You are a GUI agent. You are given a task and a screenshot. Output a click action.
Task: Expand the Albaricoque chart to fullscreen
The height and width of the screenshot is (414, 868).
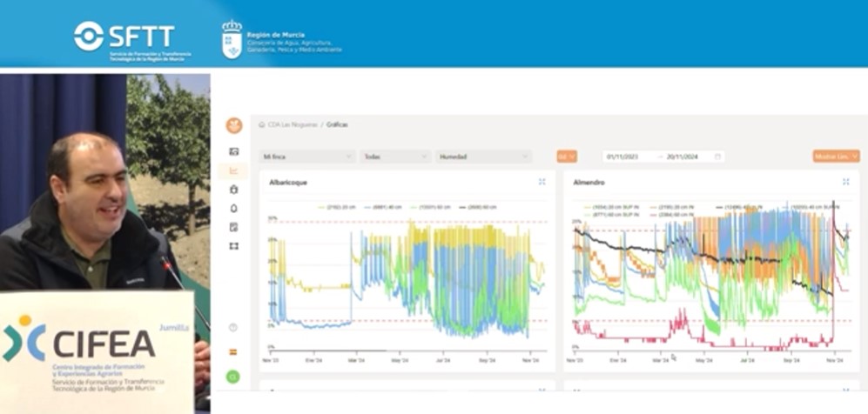542,181
